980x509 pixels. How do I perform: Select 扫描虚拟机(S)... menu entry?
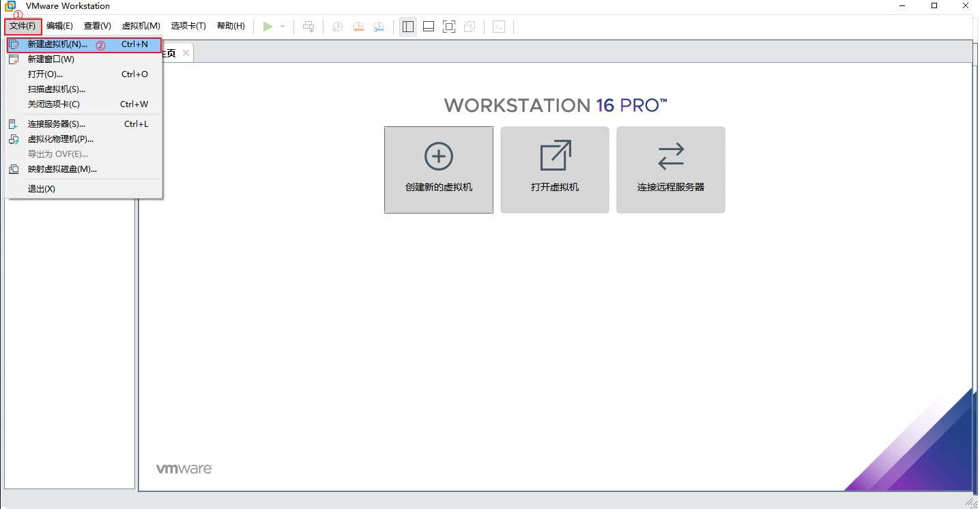pos(84,89)
